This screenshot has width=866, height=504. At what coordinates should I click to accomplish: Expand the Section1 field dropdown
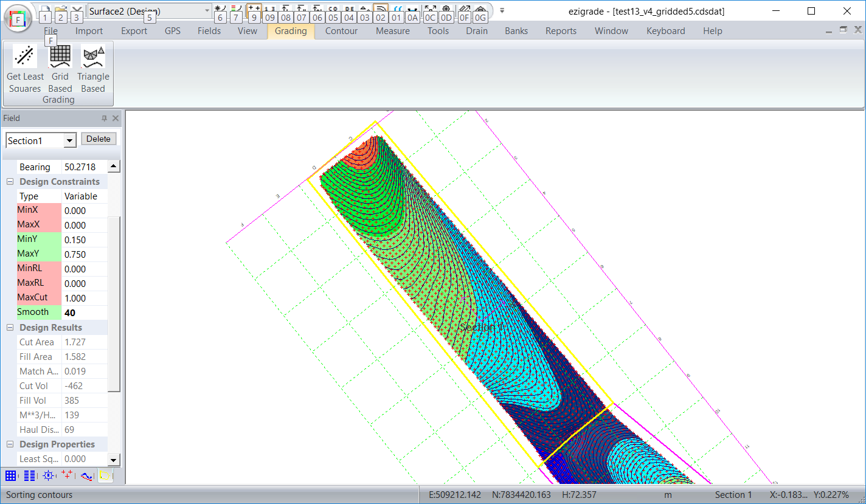(x=70, y=141)
